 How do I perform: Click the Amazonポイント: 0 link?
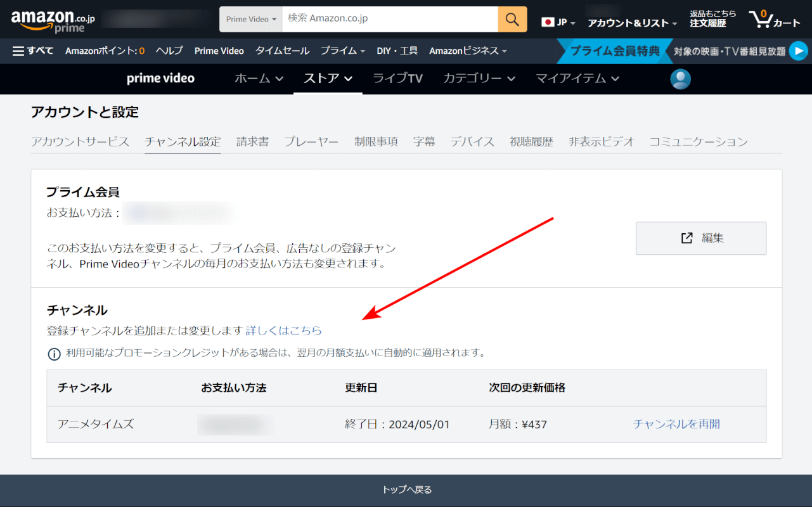[105, 51]
